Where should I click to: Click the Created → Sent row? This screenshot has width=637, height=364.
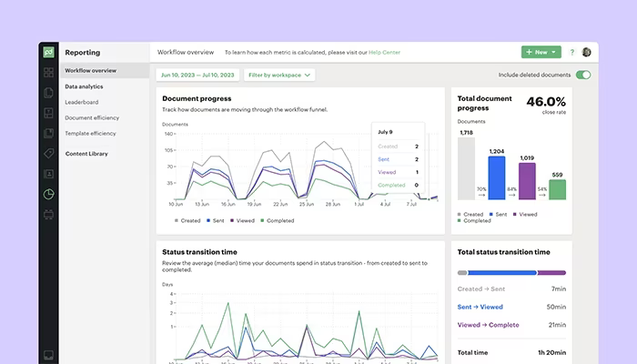coord(511,288)
